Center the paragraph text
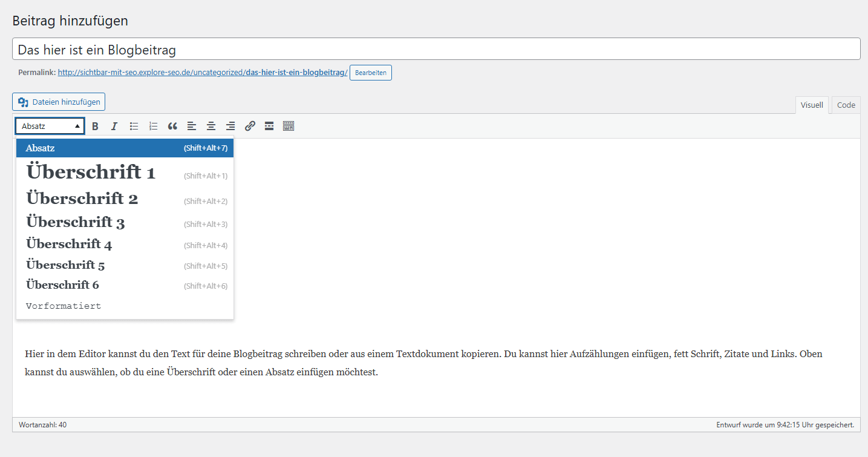868x457 pixels. click(x=211, y=126)
